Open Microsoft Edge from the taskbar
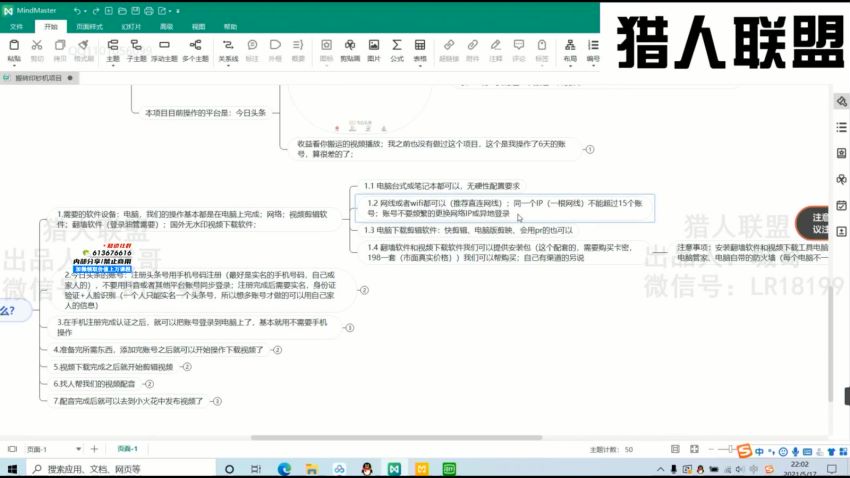The image size is (850, 478). pyautogui.click(x=284, y=469)
